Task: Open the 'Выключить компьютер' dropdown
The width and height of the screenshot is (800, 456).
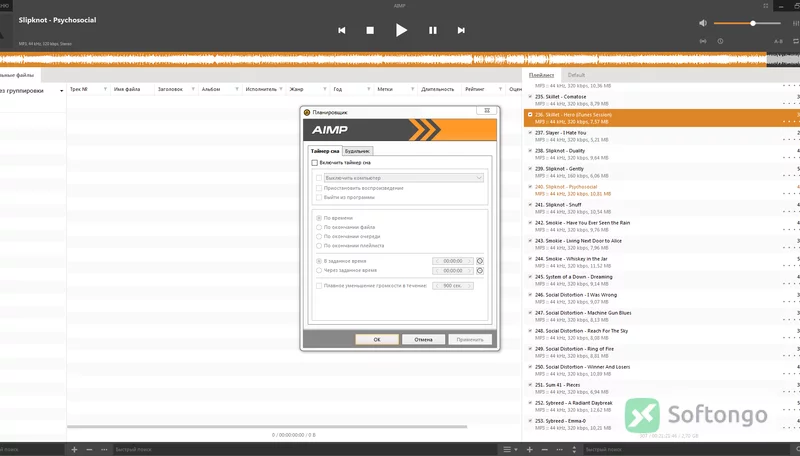Action: tap(404, 178)
